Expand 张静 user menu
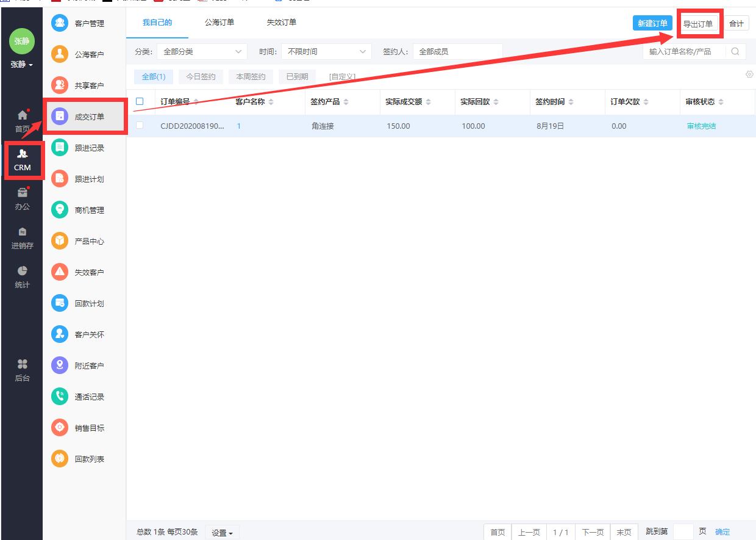756x540 pixels. 22,64
